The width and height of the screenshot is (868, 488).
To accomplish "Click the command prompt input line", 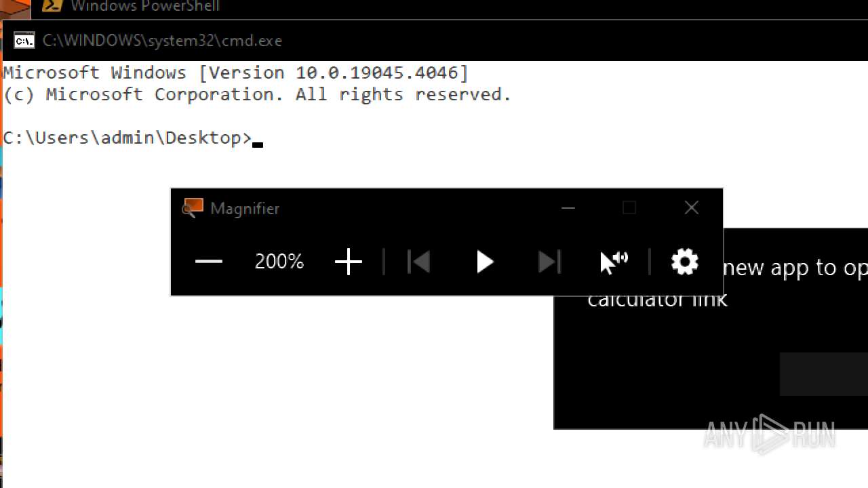I will tap(133, 138).
